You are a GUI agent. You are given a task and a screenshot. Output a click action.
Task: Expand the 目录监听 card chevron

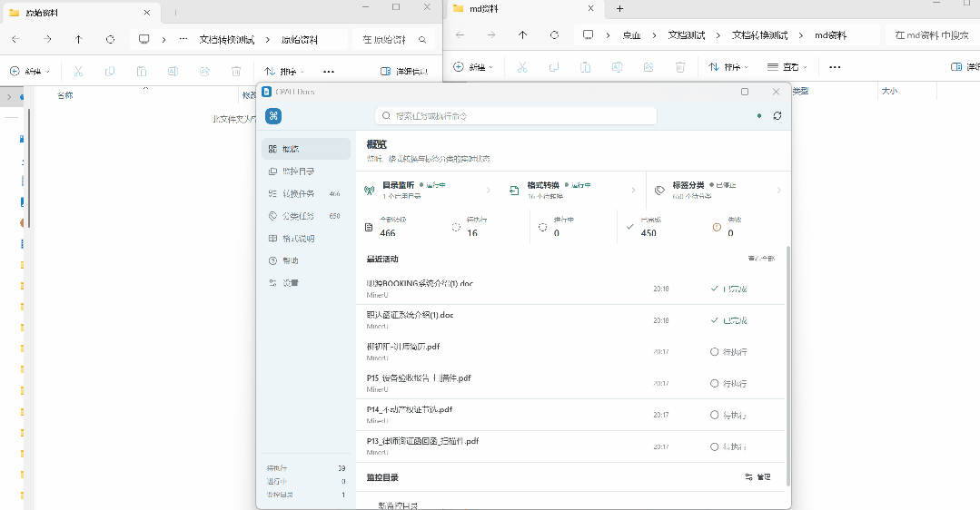489,191
